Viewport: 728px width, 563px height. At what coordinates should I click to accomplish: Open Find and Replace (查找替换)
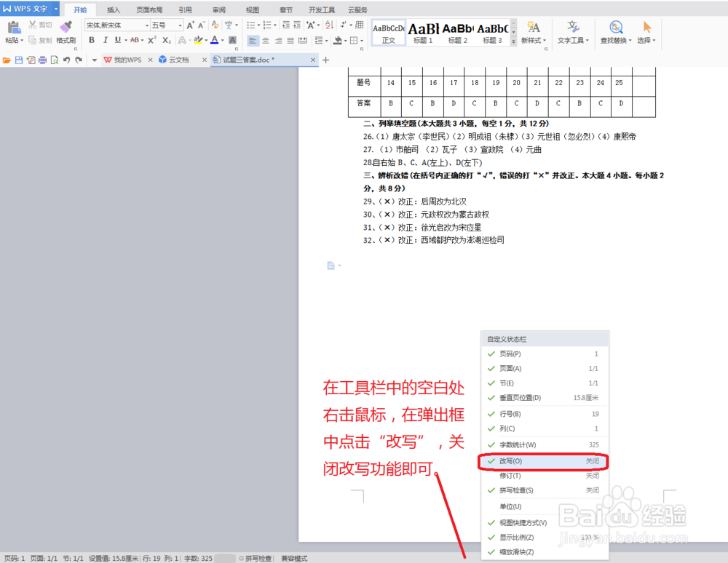(x=616, y=33)
